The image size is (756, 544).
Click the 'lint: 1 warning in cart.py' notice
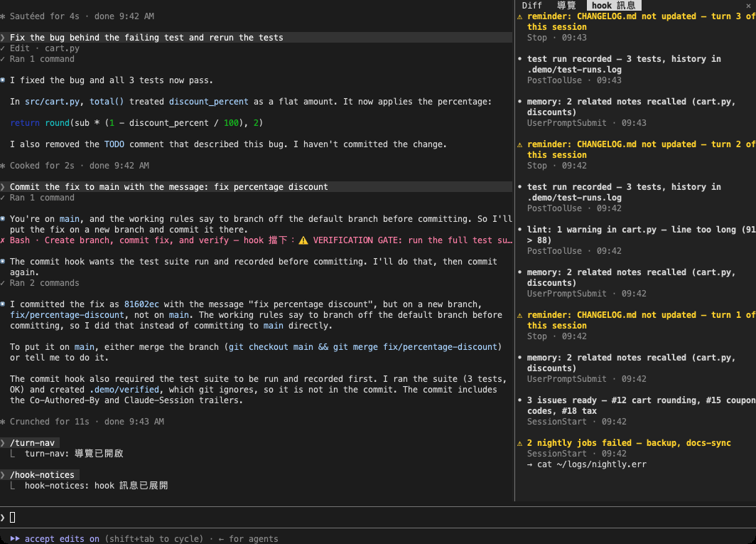(x=641, y=235)
